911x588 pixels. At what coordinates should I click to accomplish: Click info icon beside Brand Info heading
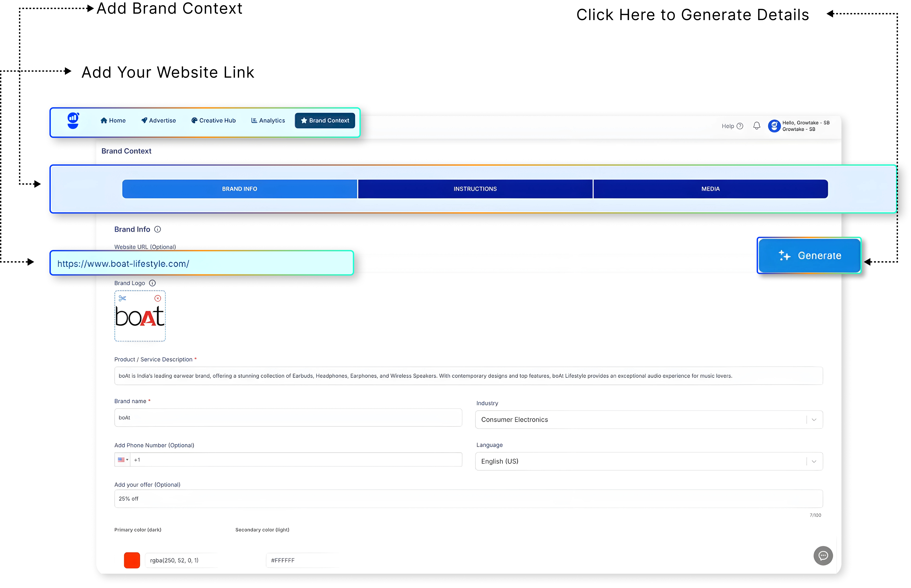(157, 229)
